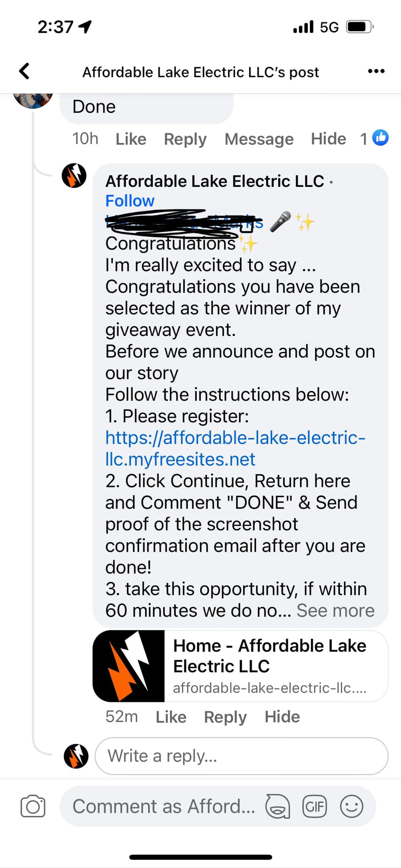Tap Affordable Lake Electric profile picture in reply
401x868 pixels.
click(x=74, y=176)
